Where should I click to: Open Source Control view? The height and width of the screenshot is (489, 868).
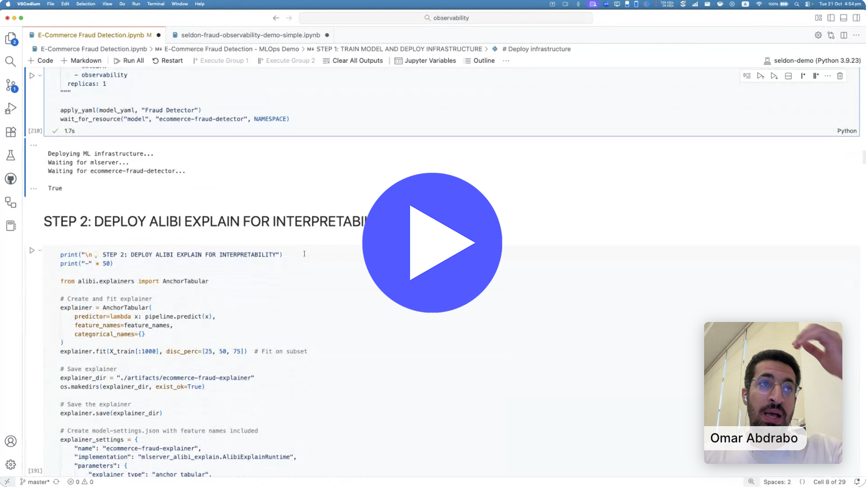click(x=10, y=85)
